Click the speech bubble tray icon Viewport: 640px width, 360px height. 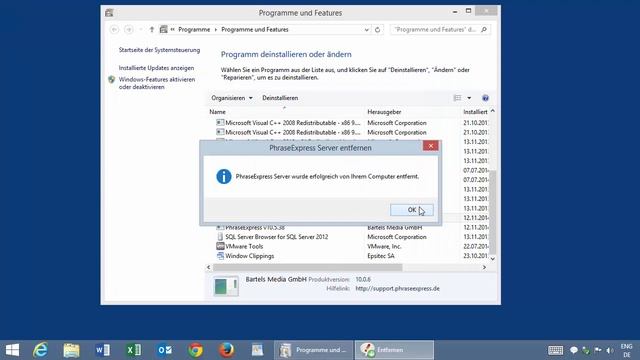pyautogui.click(x=574, y=350)
